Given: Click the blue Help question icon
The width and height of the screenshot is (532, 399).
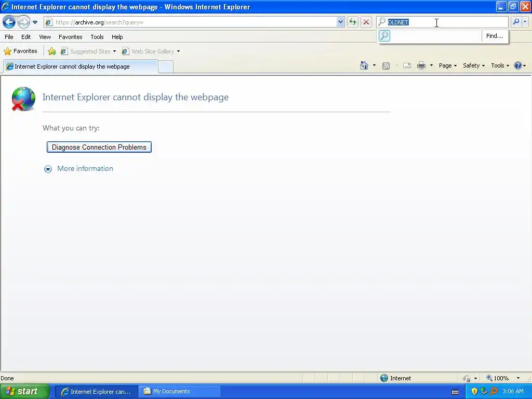Looking at the screenshot, I should tap(518, 65).
